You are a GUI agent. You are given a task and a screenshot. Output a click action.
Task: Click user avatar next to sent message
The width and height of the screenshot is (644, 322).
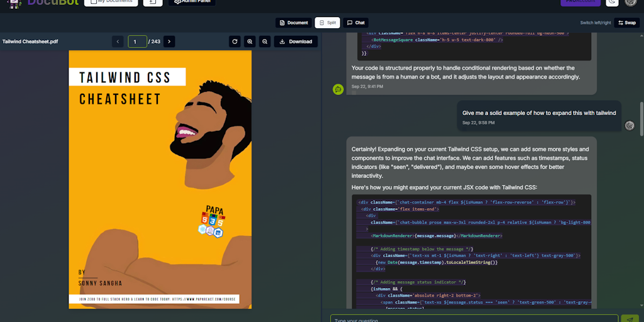(x=630, y=125)
